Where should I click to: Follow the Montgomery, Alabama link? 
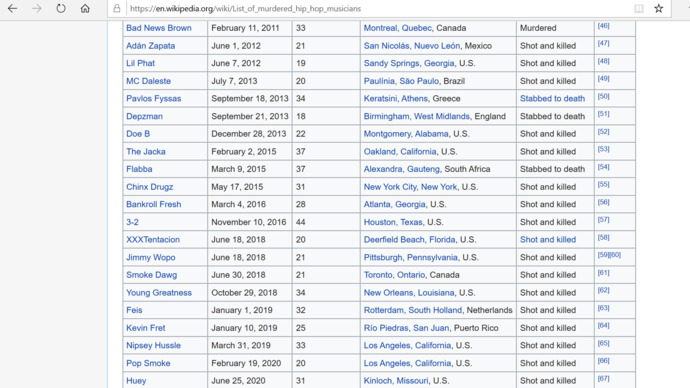click(406, 134)
